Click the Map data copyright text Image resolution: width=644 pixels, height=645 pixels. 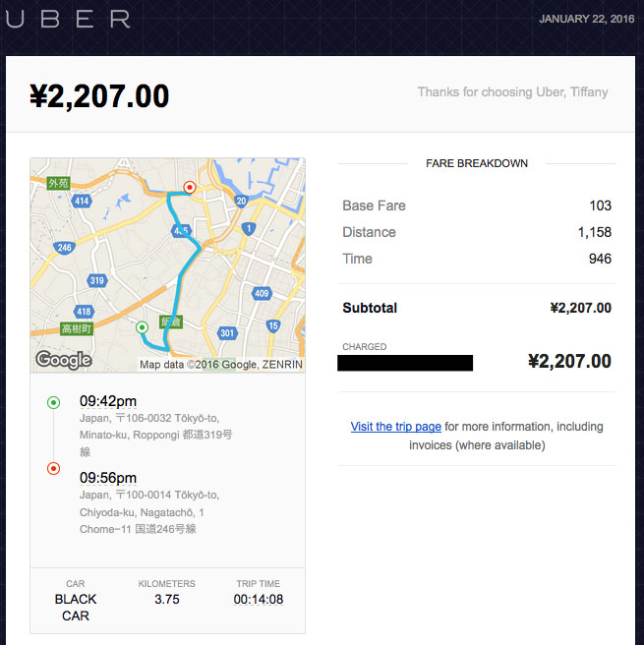pos(221,365)
